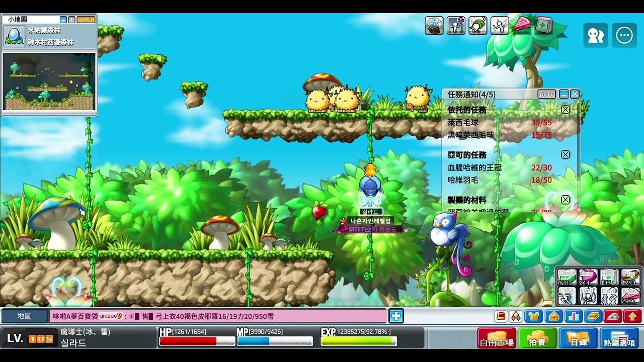Open the stats bar chart icon
Screen dimensions: 644x362
click(x=573, y=316)
